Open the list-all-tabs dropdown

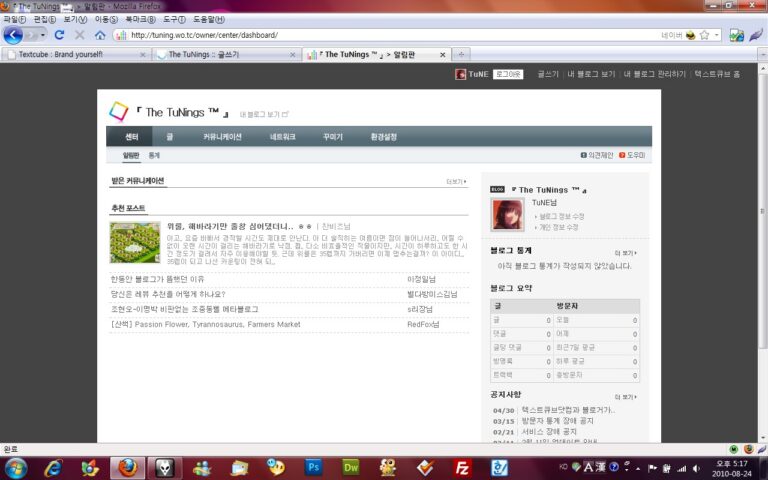point(762,54)
